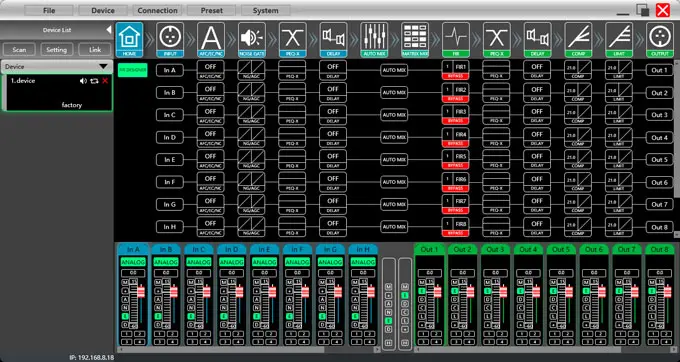The height and width of the screenshot is (362, 680).
Task: Select the Out 8 channel strip tab
Action: [x=660, y=249]
